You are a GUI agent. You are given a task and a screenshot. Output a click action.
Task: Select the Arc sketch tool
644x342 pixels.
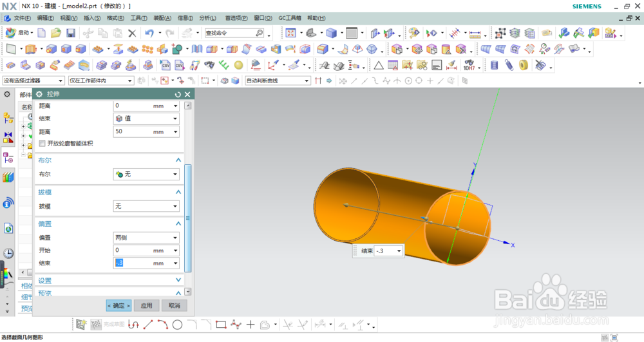click(x=163, y=325)
